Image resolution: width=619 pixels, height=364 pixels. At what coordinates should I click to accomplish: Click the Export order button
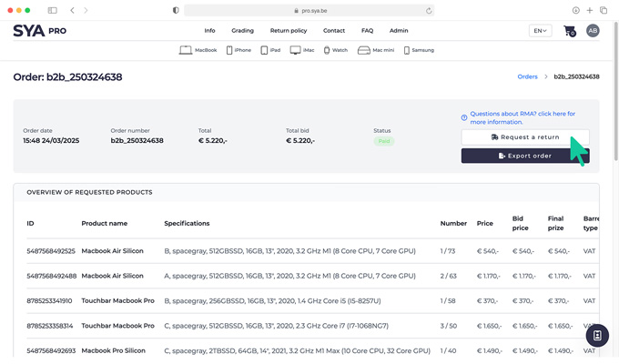525,156
